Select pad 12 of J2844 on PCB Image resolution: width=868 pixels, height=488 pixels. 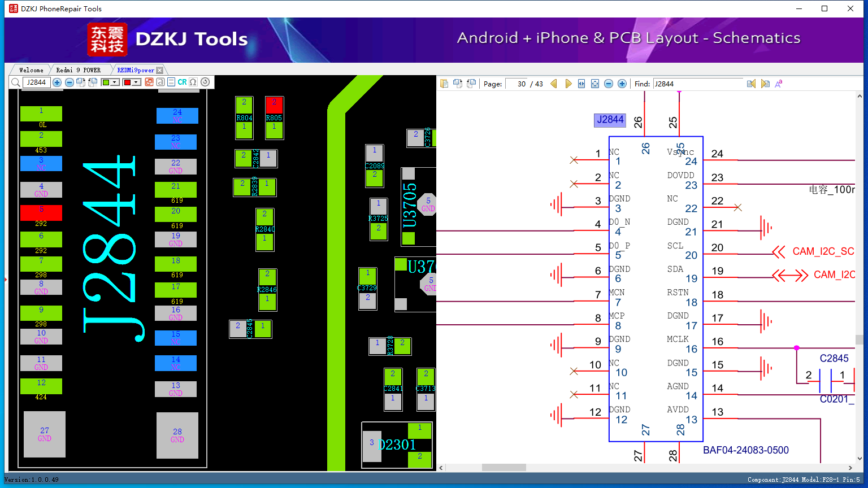pyautogui.click(x=41, y=386)
